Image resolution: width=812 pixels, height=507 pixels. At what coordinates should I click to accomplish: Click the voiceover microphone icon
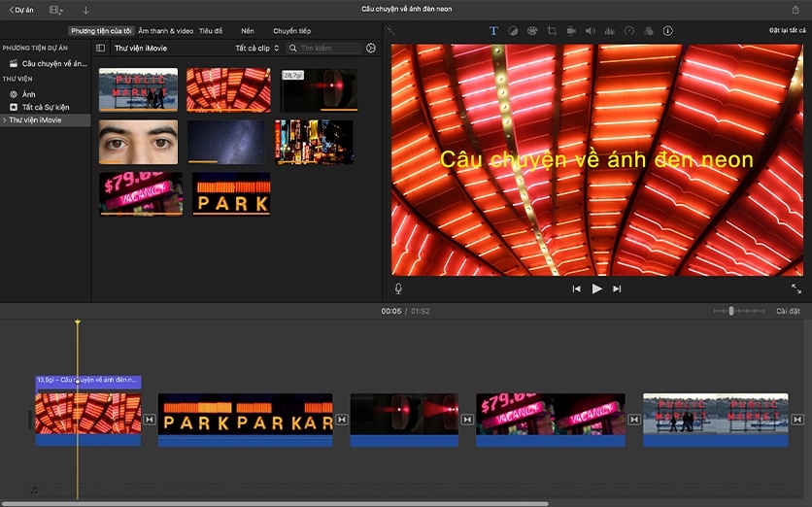pyautogui.click(x=398, y=288)
